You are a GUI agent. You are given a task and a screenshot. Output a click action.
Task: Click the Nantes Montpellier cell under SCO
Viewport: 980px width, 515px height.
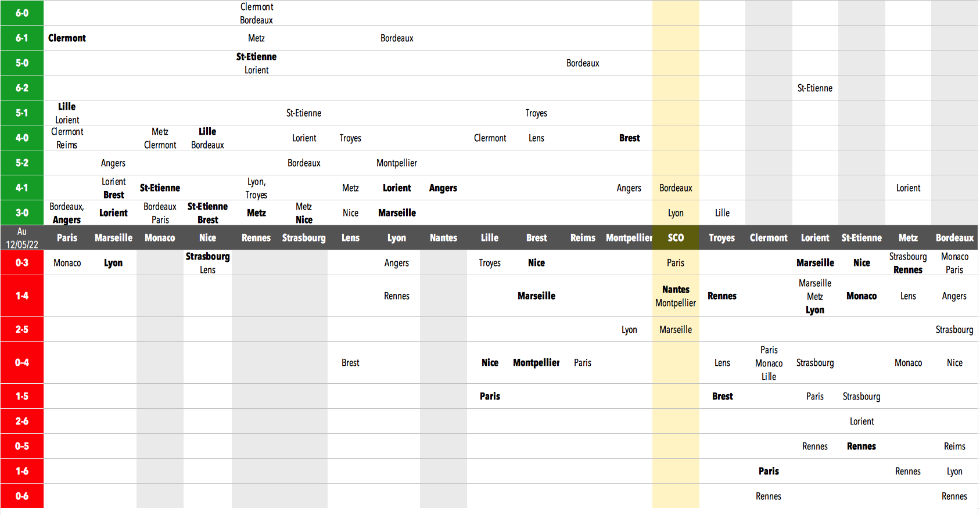pyautogui.click(x=676, y=296)
